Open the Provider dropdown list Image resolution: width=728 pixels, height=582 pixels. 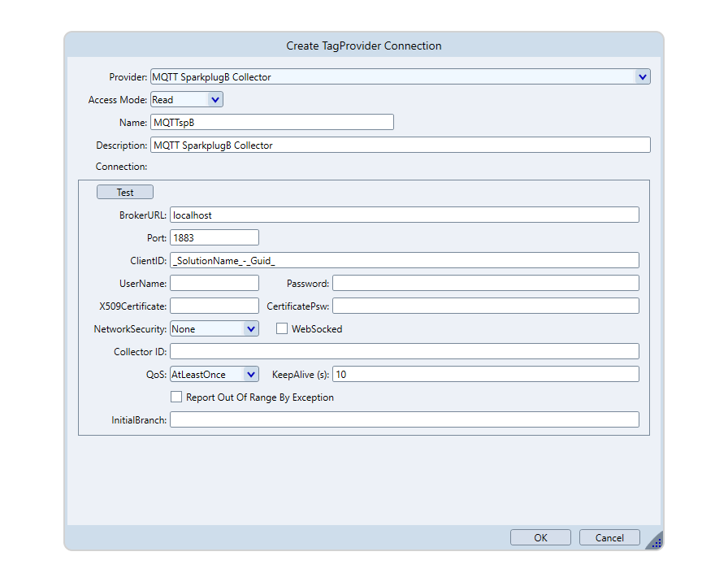coord(642,77)
